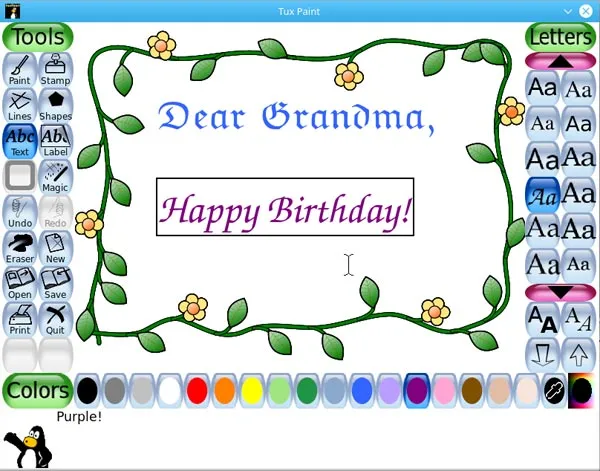Select the Paint brush tool
This screenshot has height=471, width=600.
tap(20, 69)
